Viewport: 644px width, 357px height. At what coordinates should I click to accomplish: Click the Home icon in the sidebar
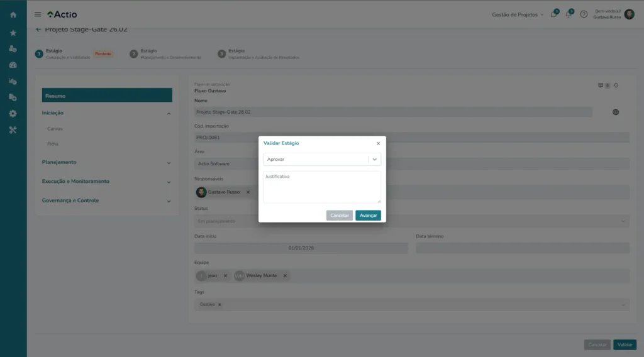[x=13, y=14]
